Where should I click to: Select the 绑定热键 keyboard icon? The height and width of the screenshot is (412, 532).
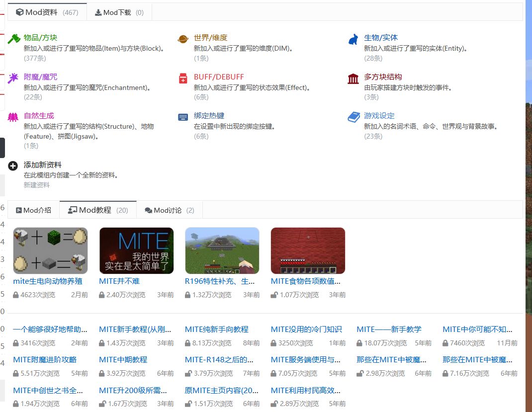[x=183, y=116]
